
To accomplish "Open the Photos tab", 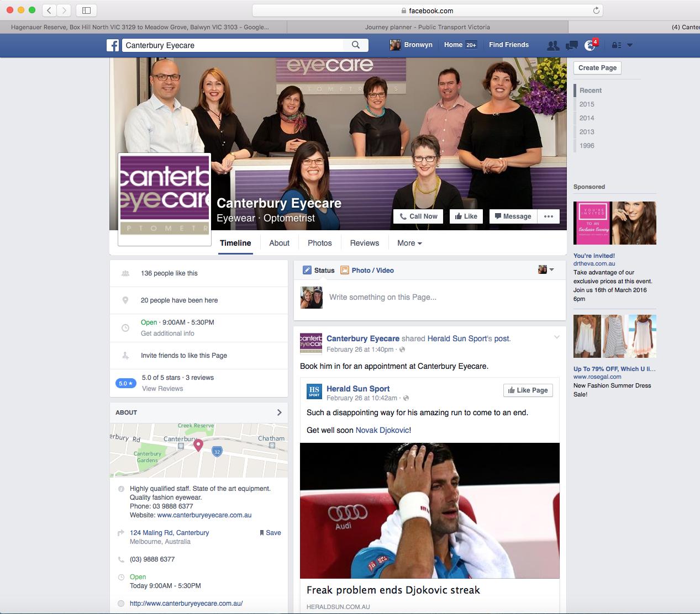I will pos(320,243).
